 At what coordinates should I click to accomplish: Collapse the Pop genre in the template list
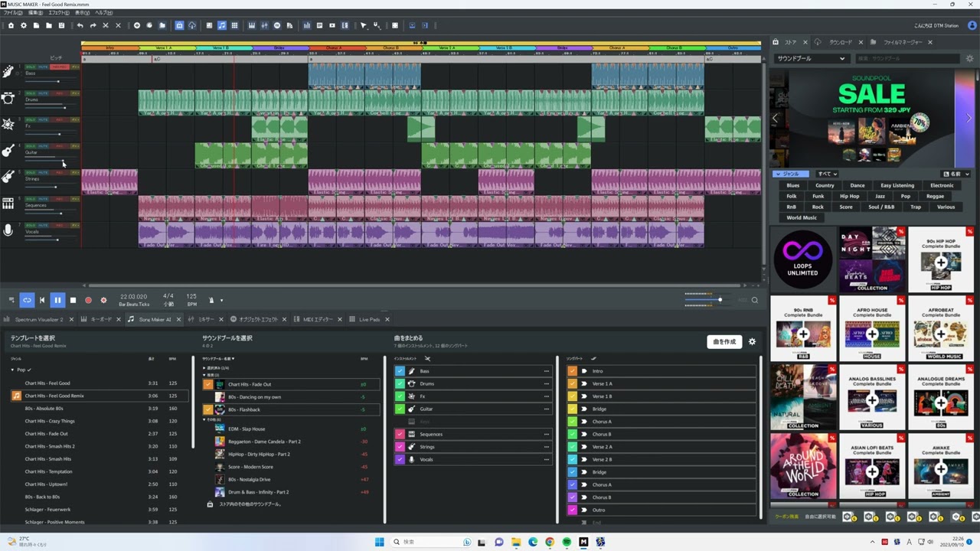(x=13, y=370)
